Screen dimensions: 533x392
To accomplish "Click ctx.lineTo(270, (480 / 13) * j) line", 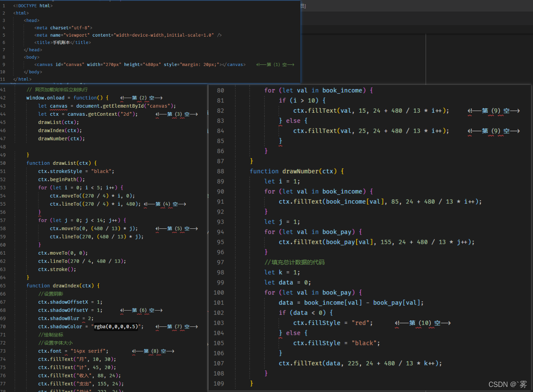I will click(97, 237).
